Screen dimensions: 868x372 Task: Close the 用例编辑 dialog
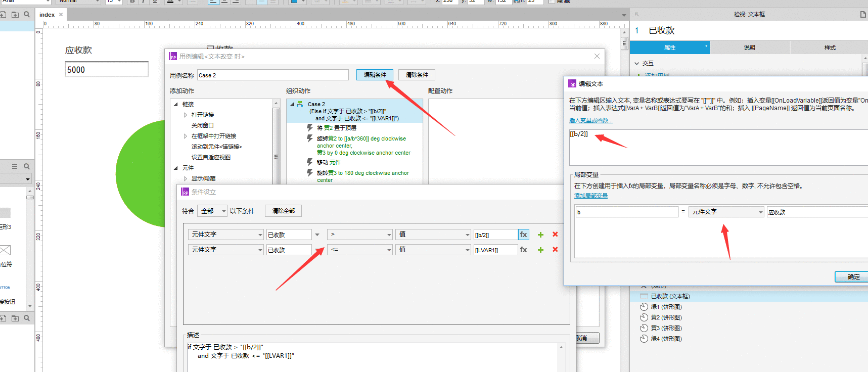(597, 56)
